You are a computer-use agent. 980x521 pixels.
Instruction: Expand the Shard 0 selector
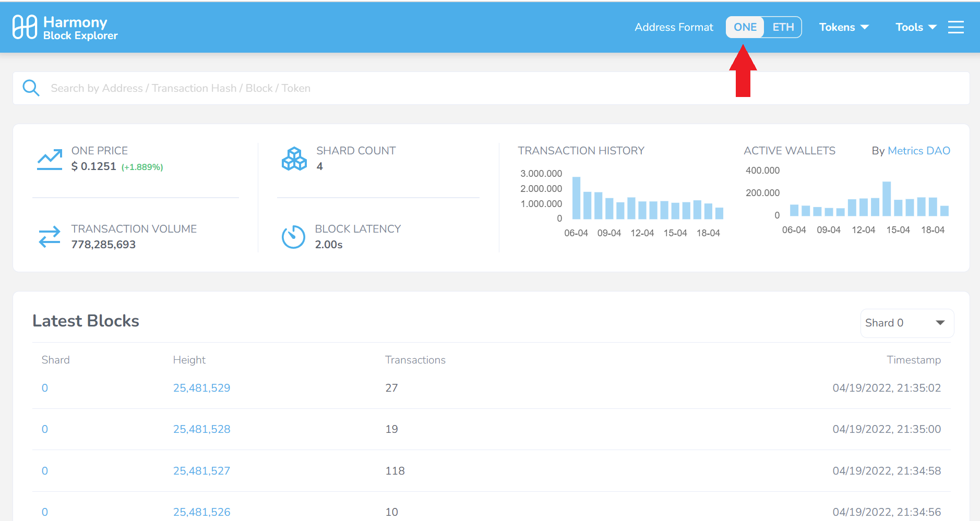pos(906,323)
